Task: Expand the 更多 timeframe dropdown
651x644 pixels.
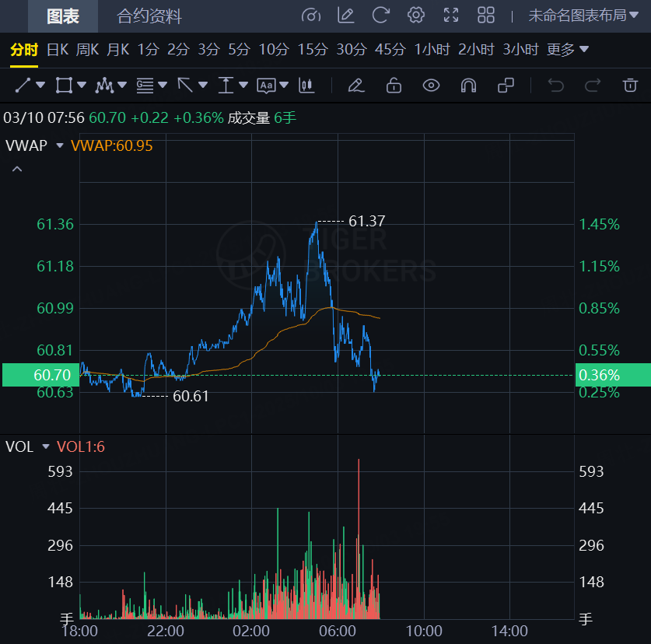Action: pyautogui.click(x=568, y=50)
